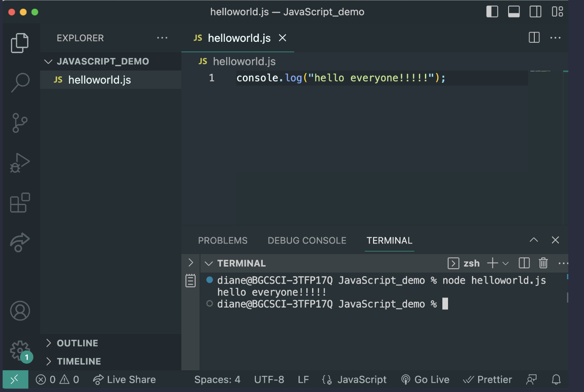Click helloworld.js in the breadcrumb bar

[237, 61]
